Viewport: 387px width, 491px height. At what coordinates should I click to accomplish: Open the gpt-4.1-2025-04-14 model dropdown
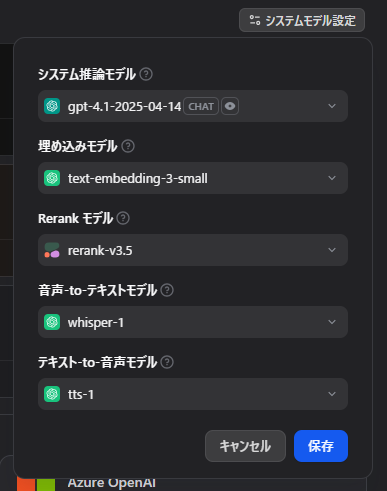click(193, 106)
